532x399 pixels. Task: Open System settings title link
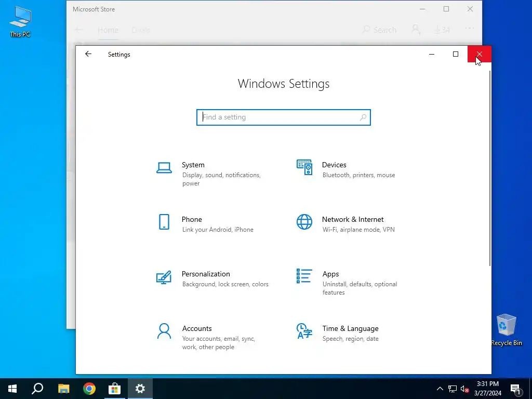[x=193, y=165]
